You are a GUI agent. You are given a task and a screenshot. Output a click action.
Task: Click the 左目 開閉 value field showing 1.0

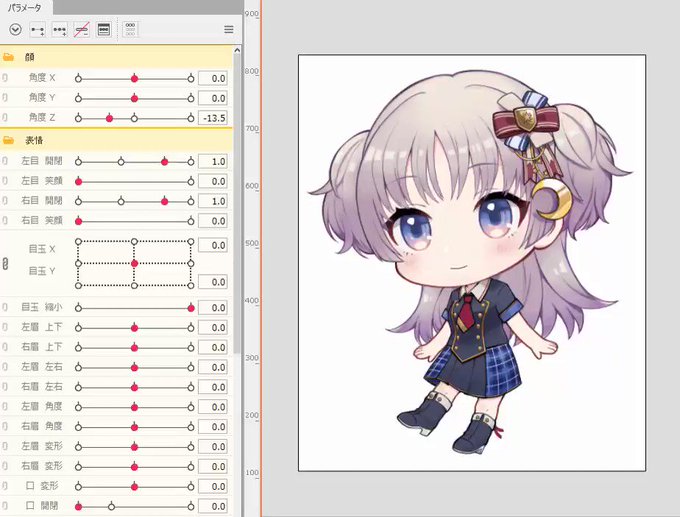[x=212, y=162]
